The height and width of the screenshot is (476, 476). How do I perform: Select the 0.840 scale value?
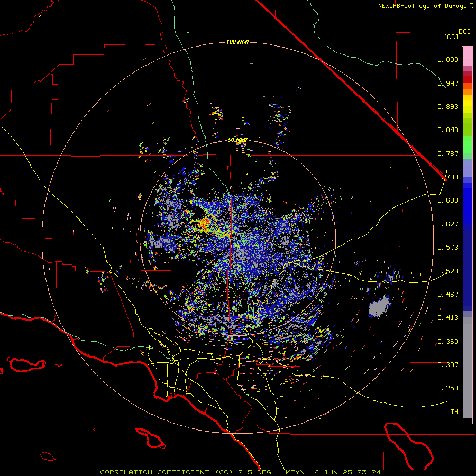(x=448, y=130)
